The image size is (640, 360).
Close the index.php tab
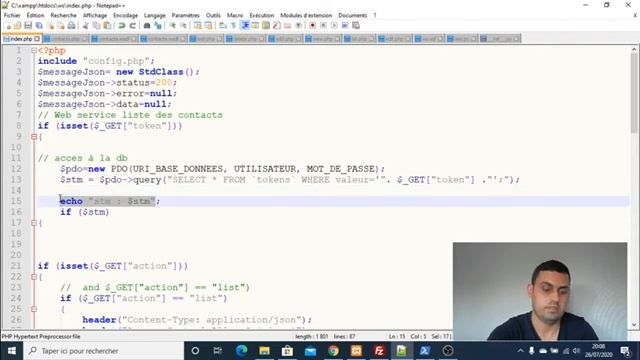37,39
